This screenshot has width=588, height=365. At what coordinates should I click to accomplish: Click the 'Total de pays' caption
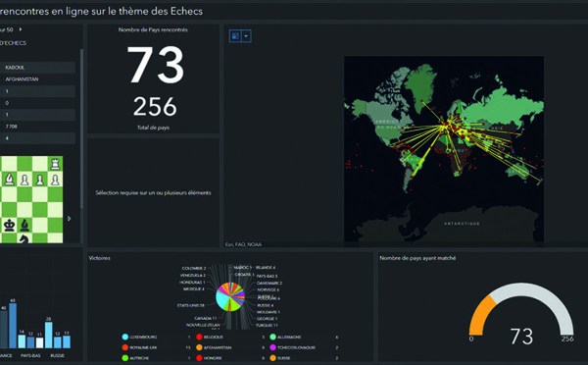pyautogui.click(x=153, y=128)
